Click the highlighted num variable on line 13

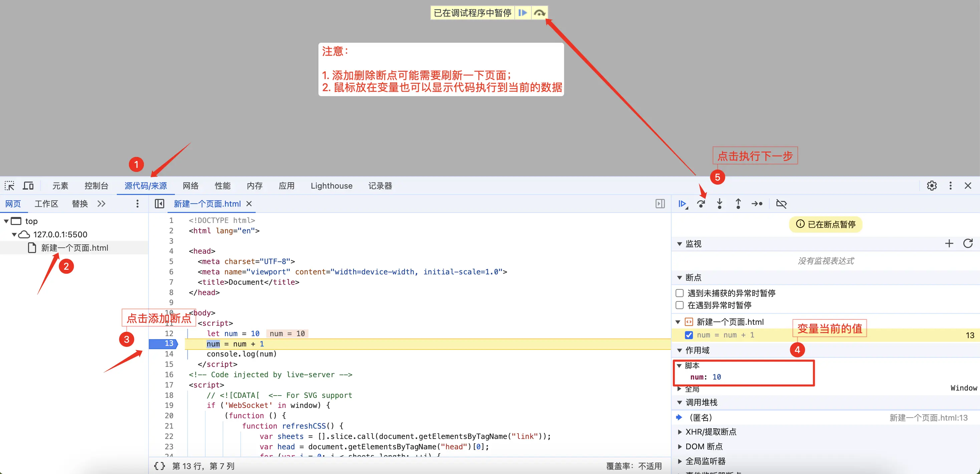click(x=213, y=344)
